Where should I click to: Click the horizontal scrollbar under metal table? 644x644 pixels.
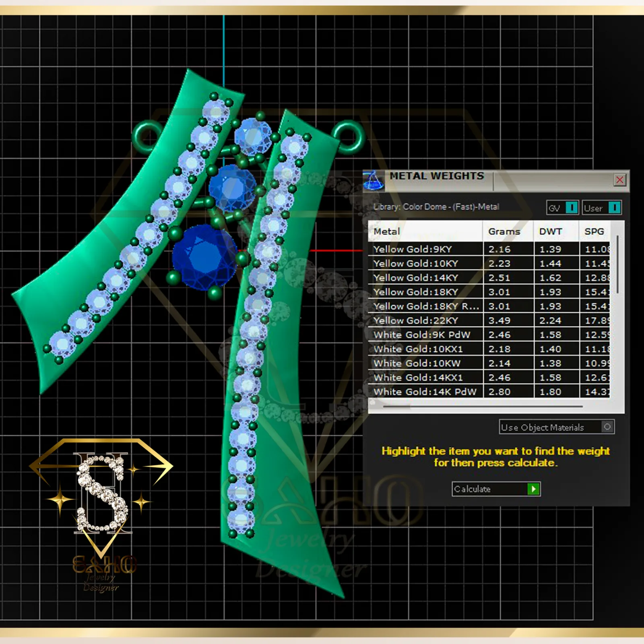pos(483,407)
